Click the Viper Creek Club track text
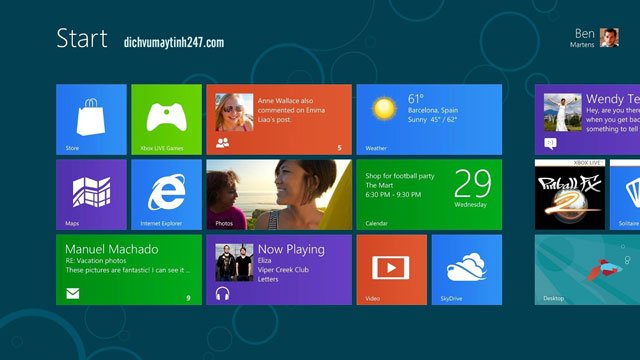 coord(283,270)
